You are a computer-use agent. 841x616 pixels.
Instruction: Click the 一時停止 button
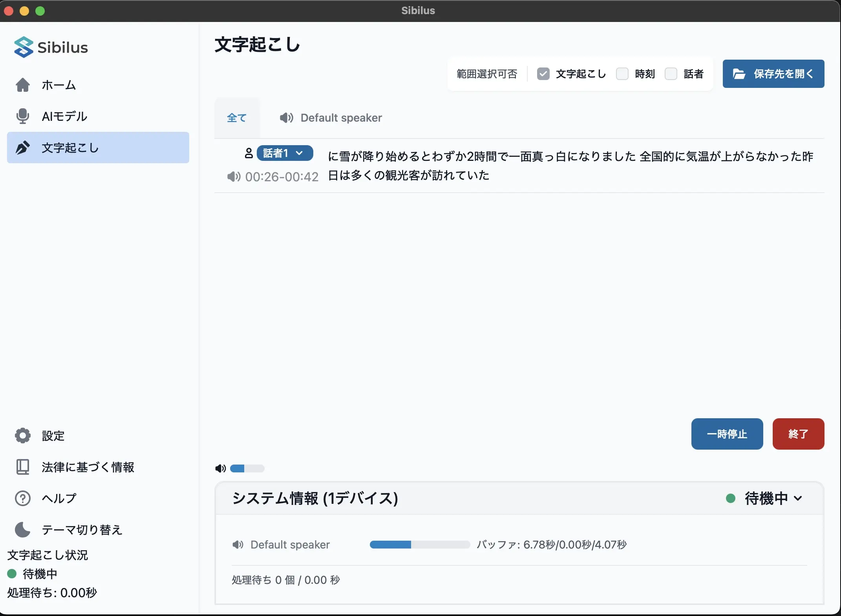pos(727,434)
